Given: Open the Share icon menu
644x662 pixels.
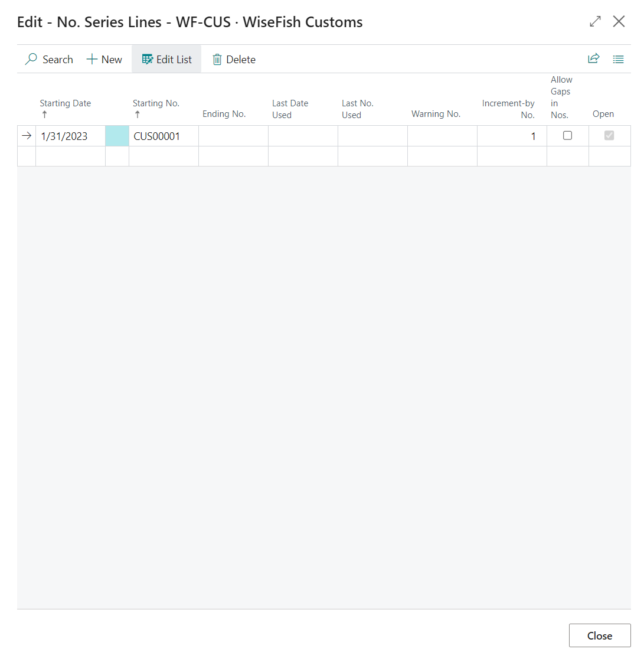Looking at the screenshot, I should pos(593,59).
